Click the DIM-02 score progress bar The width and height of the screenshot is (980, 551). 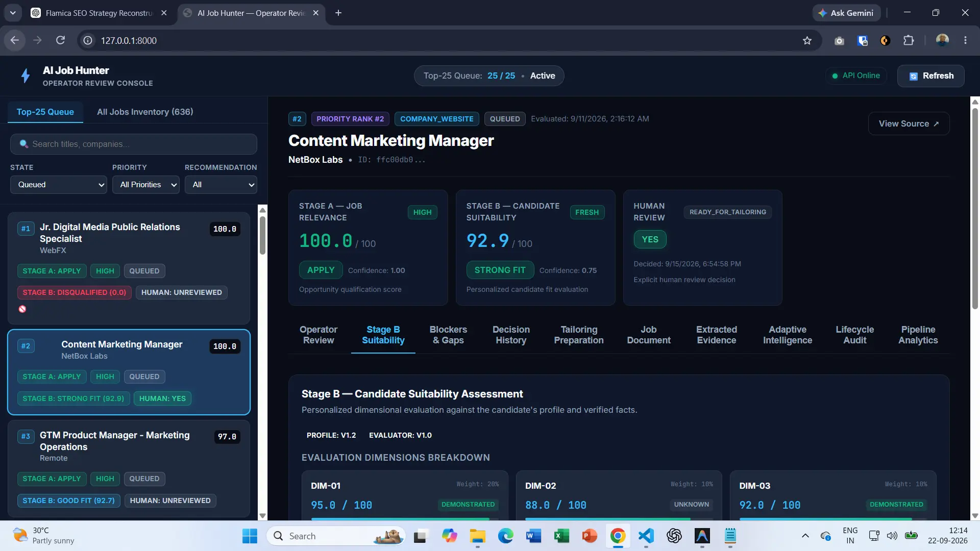(x=619, y=519)
